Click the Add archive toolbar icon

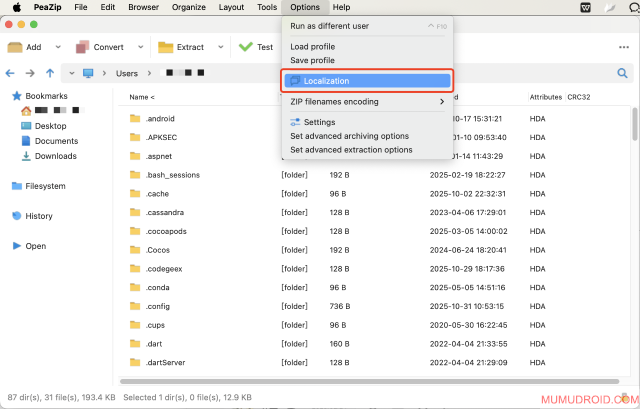click(x=15, y=47)
